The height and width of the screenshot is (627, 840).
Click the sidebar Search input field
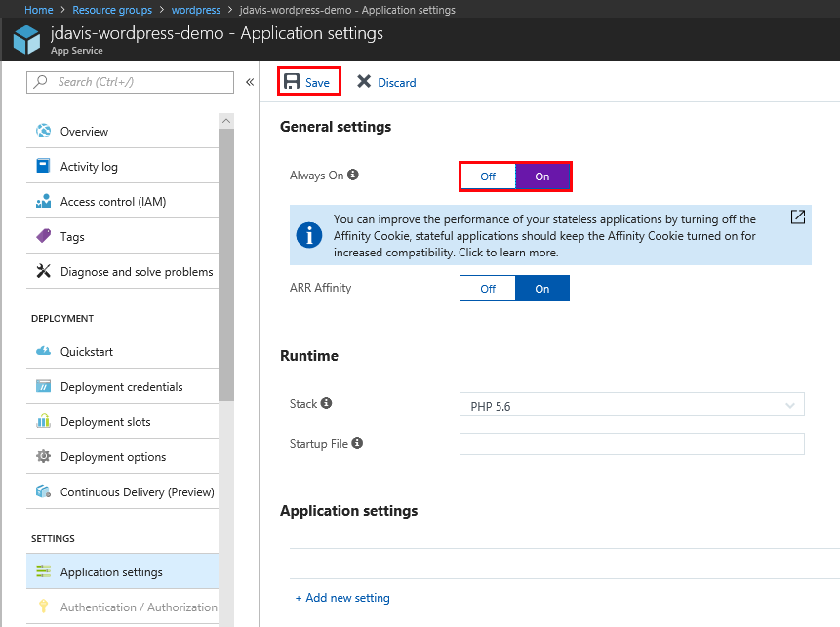[130, 82]
